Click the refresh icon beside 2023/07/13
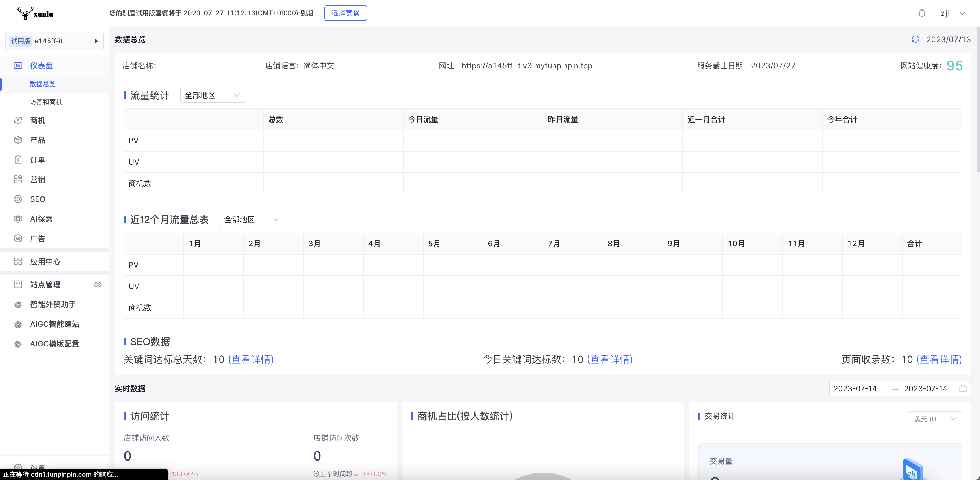The image size is (980, 480). 915,39
